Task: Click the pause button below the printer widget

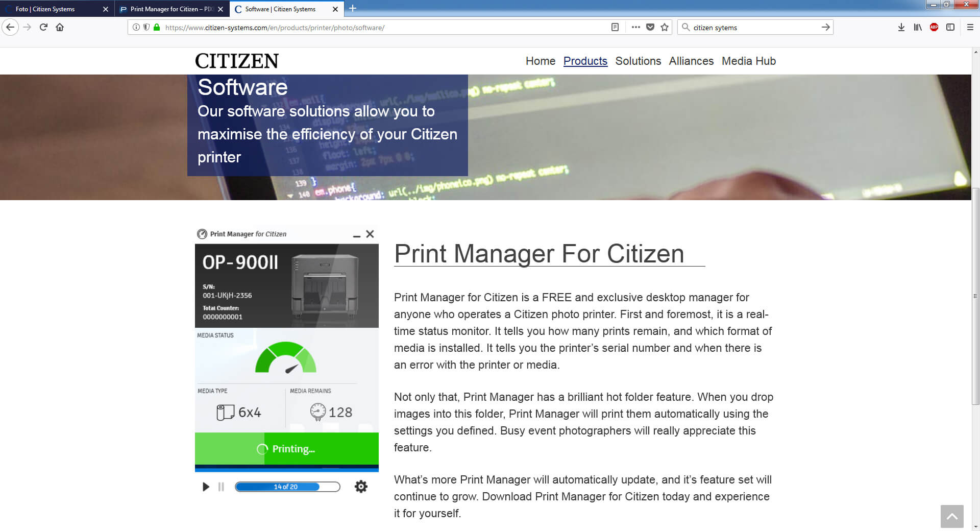Action: [x=221, y=487]
